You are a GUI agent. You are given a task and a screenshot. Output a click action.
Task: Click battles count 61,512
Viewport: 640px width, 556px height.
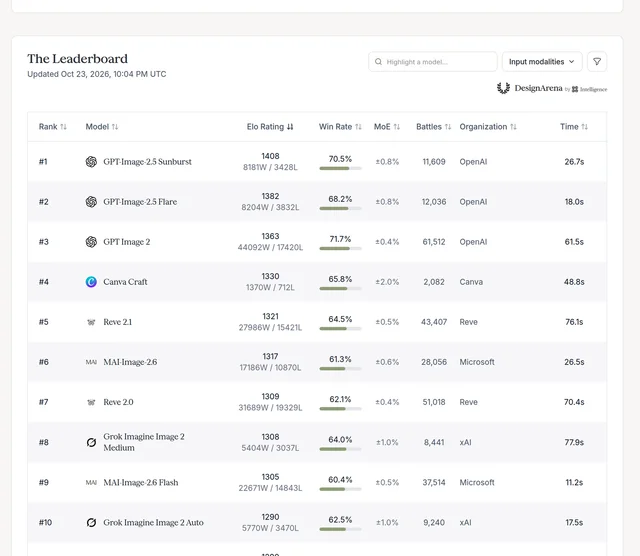(x=434, y=242)
